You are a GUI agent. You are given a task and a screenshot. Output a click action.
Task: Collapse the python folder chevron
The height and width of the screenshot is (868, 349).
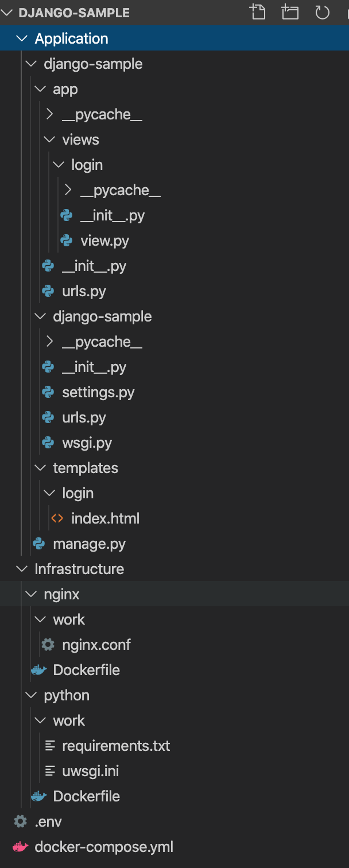(31, 695)
